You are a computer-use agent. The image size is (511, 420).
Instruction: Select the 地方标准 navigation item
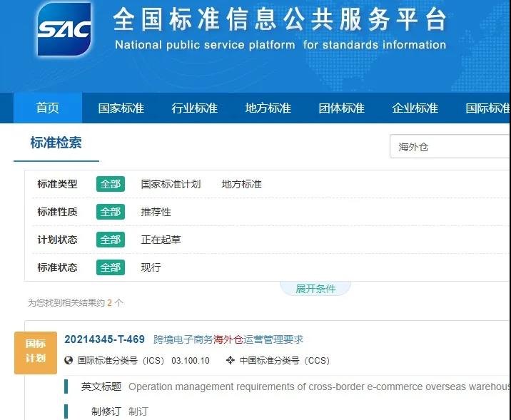pyautogui.click(x=268, y=108)
